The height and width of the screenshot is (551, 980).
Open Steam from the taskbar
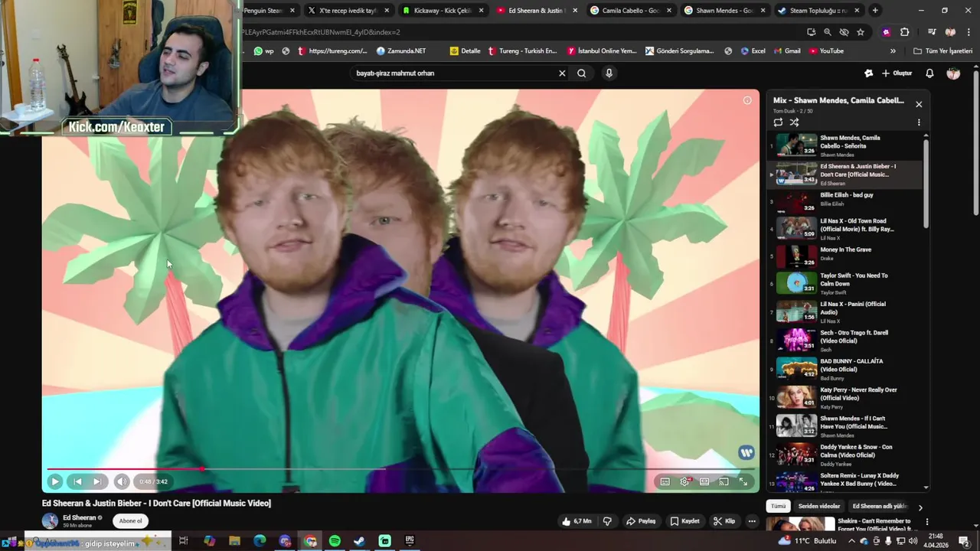pyautogui.click(x=359, y=541)
